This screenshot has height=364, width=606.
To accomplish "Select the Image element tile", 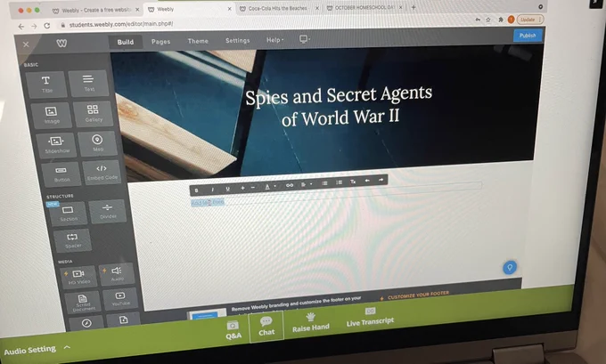I will click(52, 115).
